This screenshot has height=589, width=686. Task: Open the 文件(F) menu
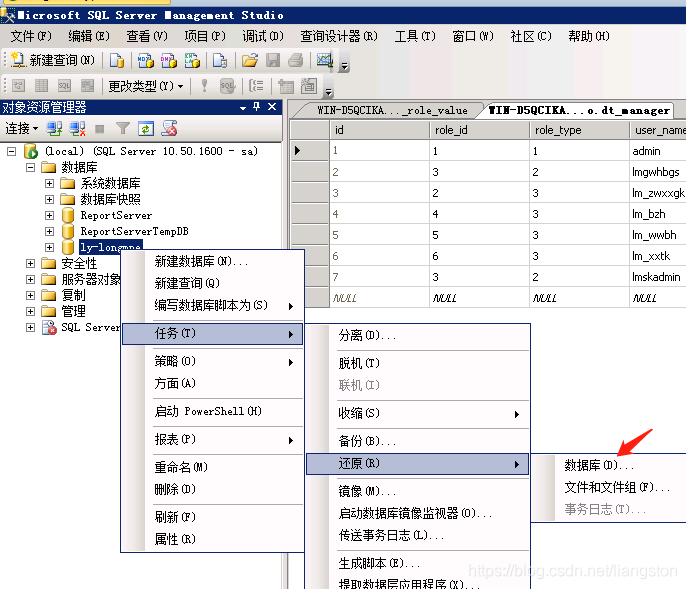pos(31,36)
